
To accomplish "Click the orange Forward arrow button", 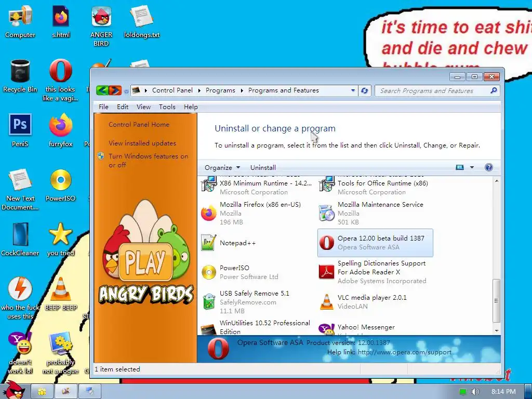I will 115,90.
